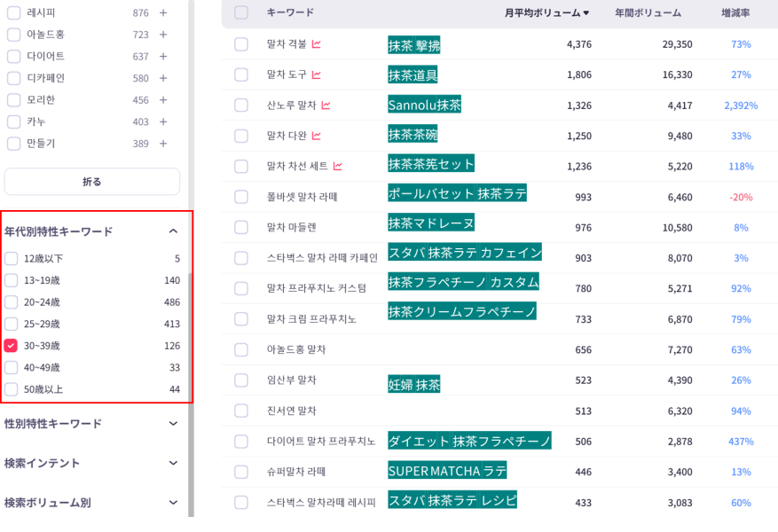The image size is (778, 532).
Task: Click the sidebar vertical scrollbar
Action: point(191,395)
